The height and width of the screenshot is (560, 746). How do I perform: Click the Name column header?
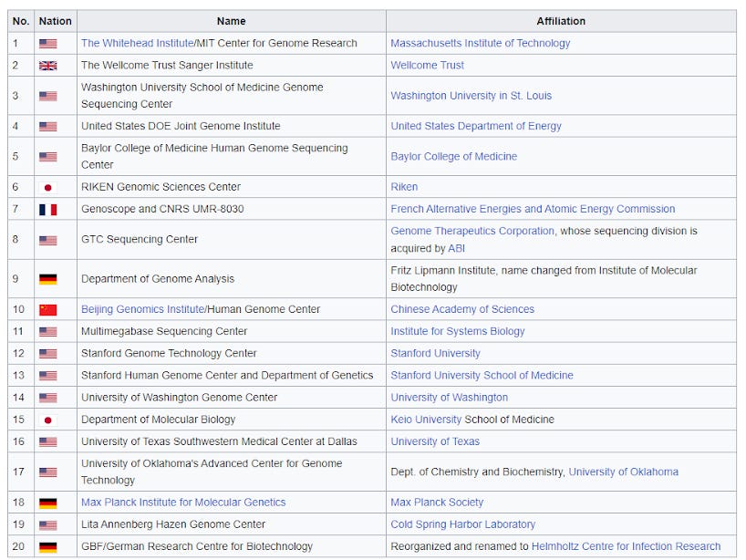coord(232,21)
